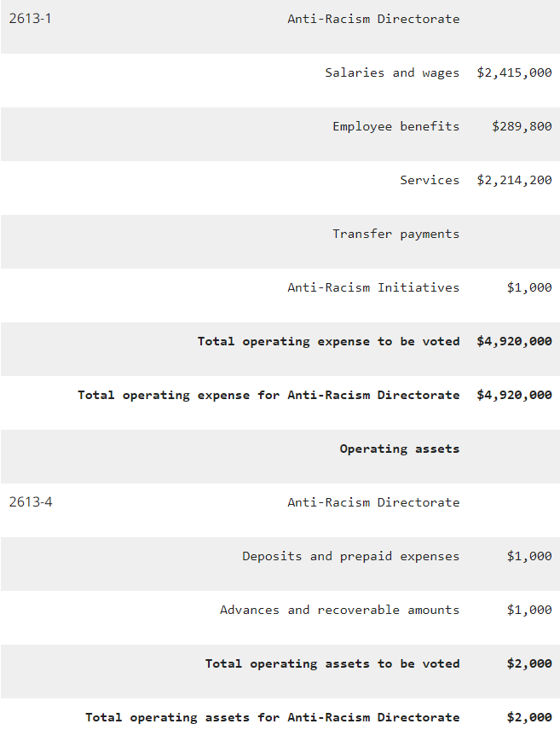Click the vote-item number 2613-1
Viewport: 560px width, 747px height.
(x=30, y=19)
